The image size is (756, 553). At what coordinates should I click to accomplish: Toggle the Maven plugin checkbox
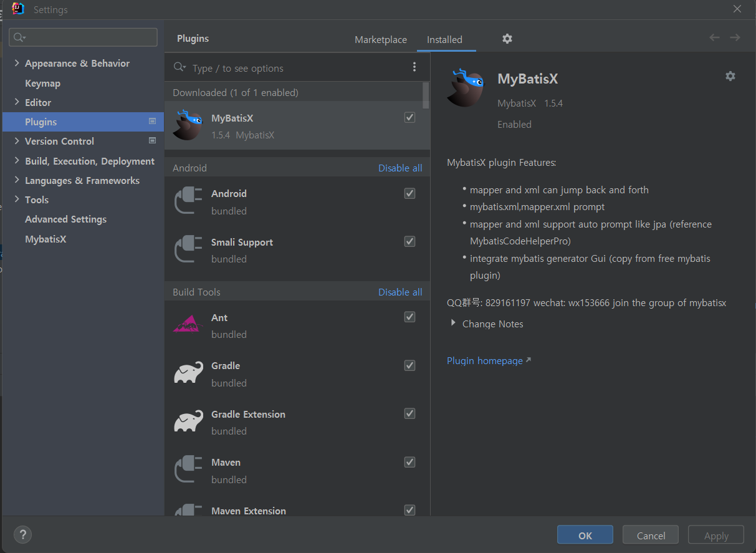[x=409, y=462]
